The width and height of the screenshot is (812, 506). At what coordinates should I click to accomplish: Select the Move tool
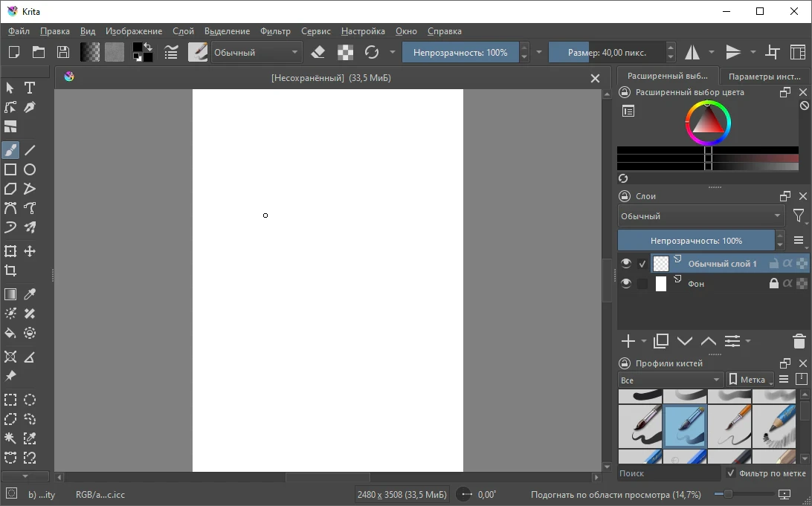pyautogui.click(x=30, y=251)
